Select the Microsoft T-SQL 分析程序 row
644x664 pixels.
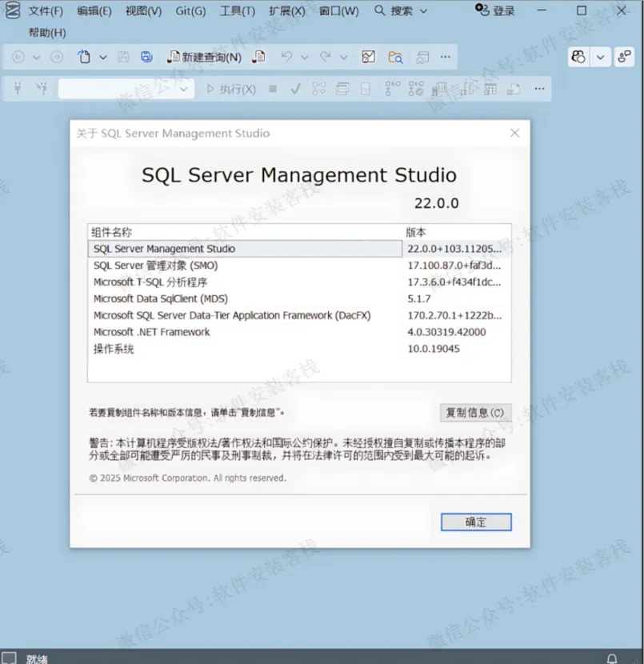coord(299,282)
